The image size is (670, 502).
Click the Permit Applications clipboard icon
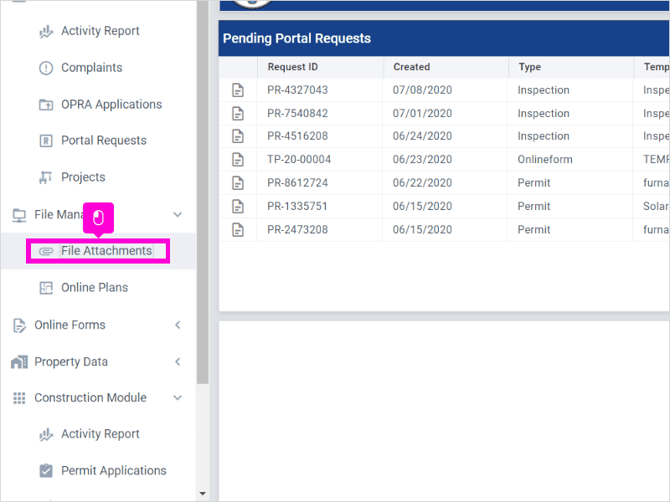coord(46,471)
